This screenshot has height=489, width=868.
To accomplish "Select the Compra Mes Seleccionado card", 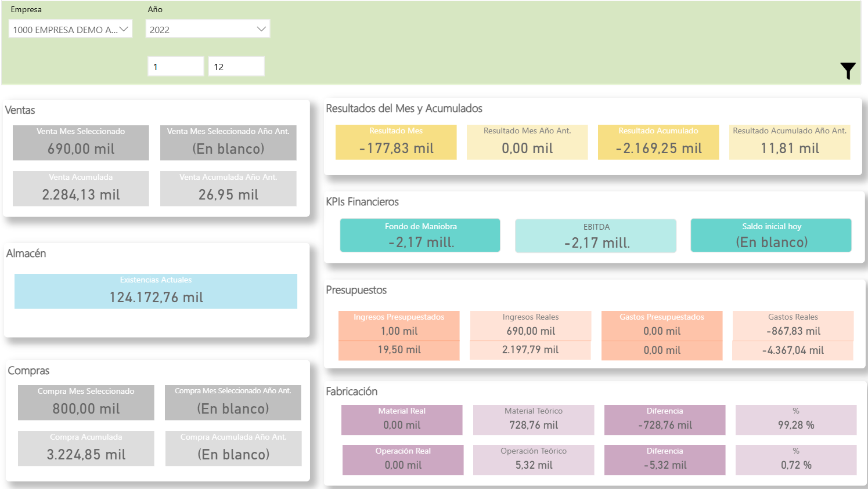I will 86,403.
